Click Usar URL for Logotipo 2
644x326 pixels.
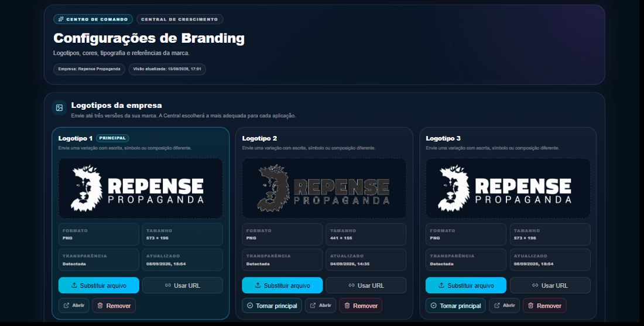(366, 286)
